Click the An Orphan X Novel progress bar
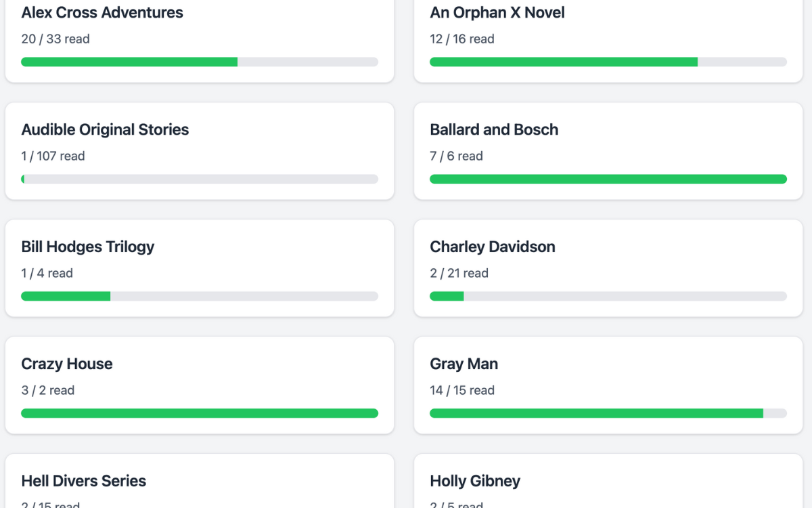Viewport: 812px width, 508px height. 608,62
